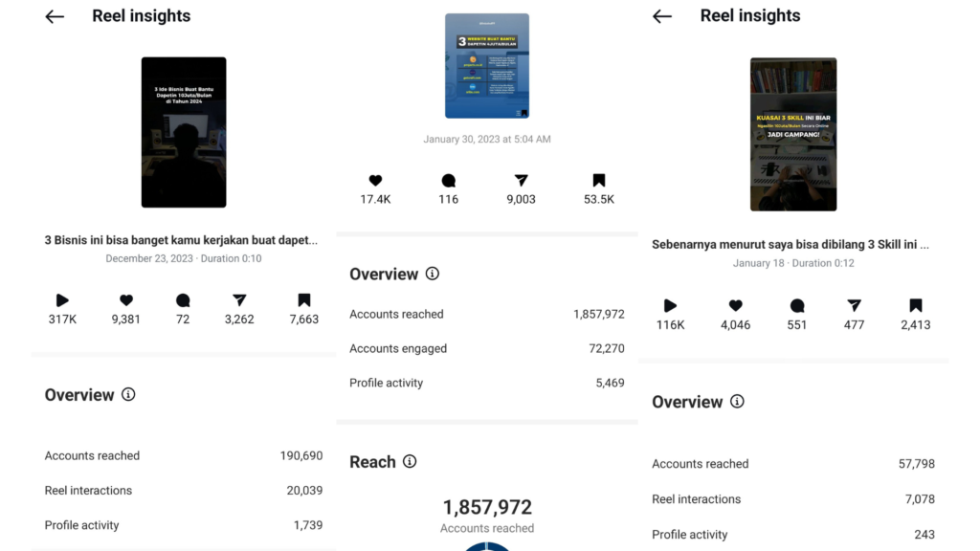Open info icon beside Reach heading

pos(410,462)
